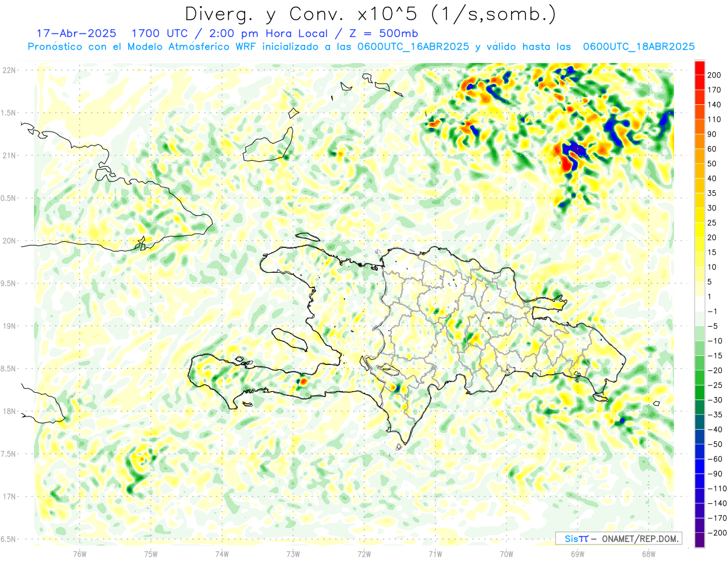Click the purple bottom color bar segment

(699, 540)
